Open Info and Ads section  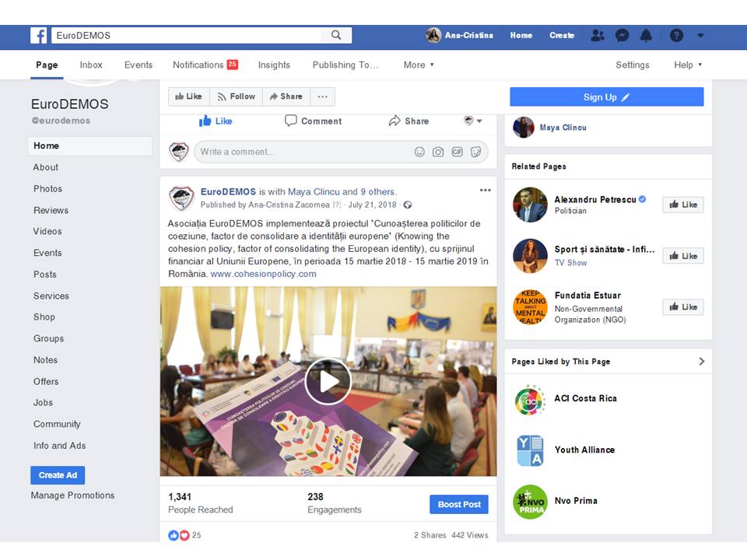(60, 445)
